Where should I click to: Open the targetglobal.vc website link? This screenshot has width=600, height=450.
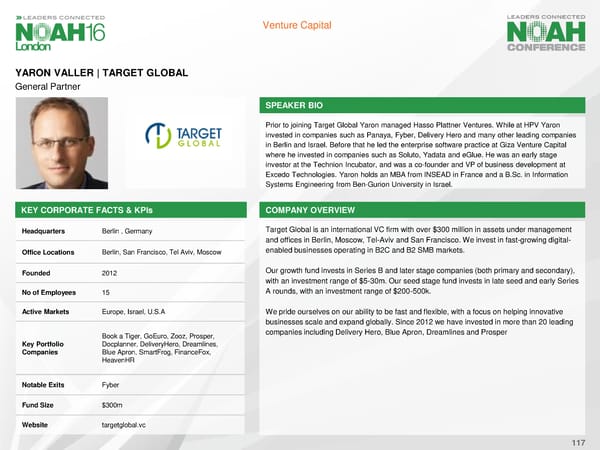click(124, 425)
